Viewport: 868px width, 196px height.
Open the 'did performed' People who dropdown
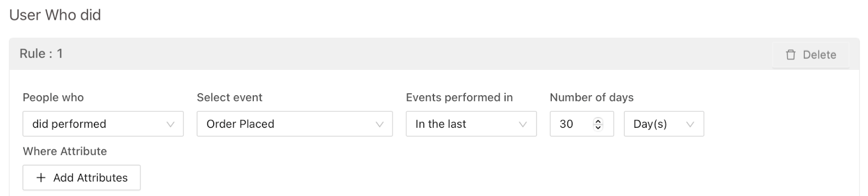coord(103,124)
